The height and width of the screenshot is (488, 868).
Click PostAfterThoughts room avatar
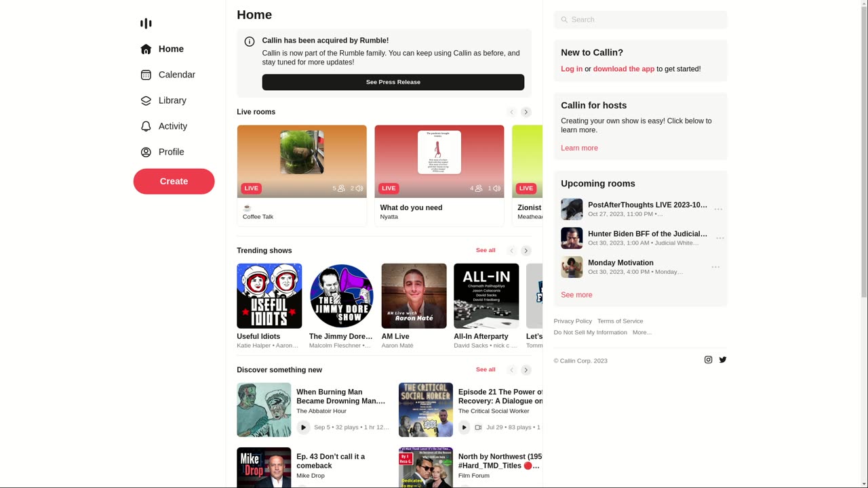572,209
